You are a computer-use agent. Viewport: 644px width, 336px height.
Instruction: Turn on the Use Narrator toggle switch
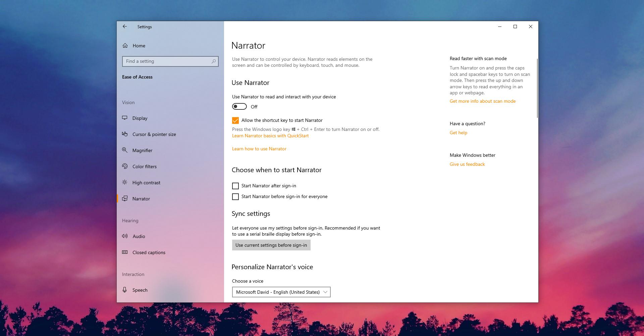[x=239, y=106]
